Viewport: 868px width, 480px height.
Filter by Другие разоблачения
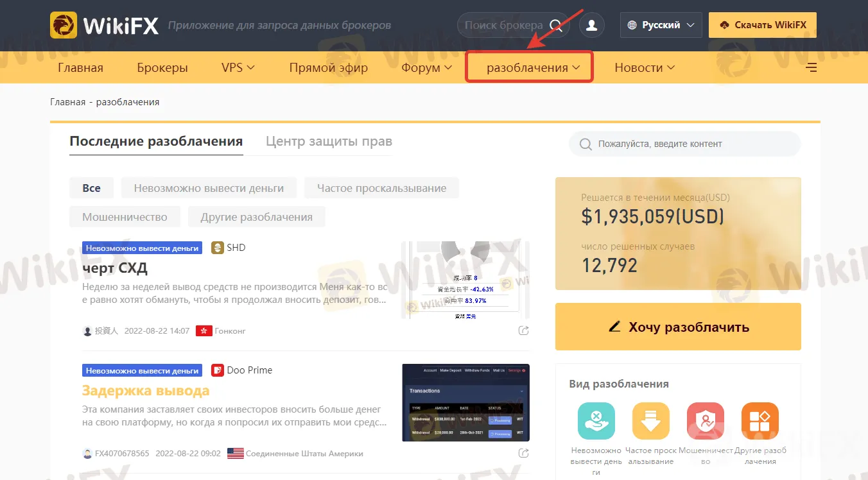coord(257,217)
